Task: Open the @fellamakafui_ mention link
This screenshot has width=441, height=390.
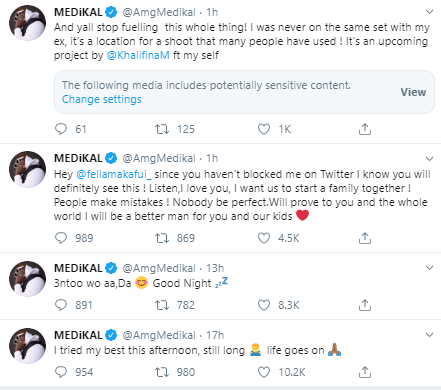Action: (114, 174)
